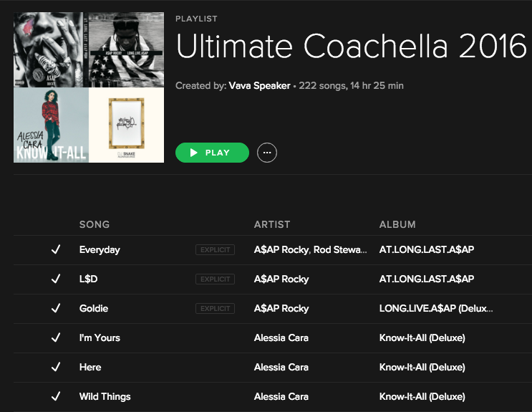Sort tracks by the SONG column header

[95, 224]
